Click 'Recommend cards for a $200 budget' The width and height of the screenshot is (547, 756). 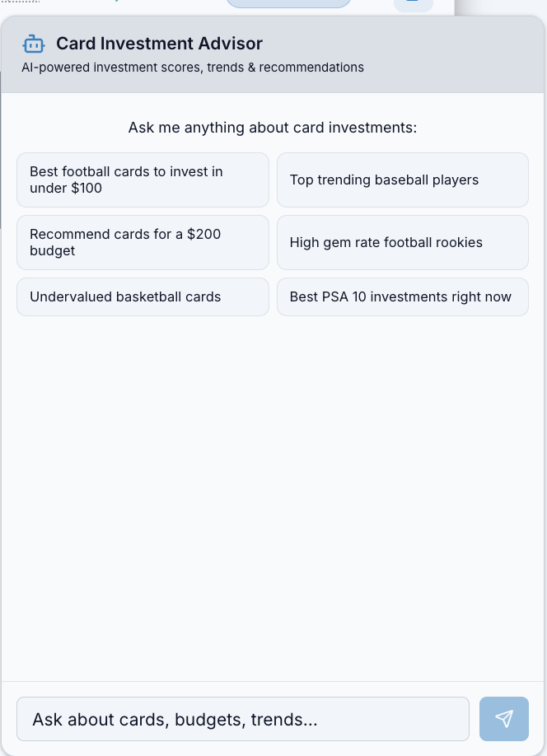[x=143, y=242]
